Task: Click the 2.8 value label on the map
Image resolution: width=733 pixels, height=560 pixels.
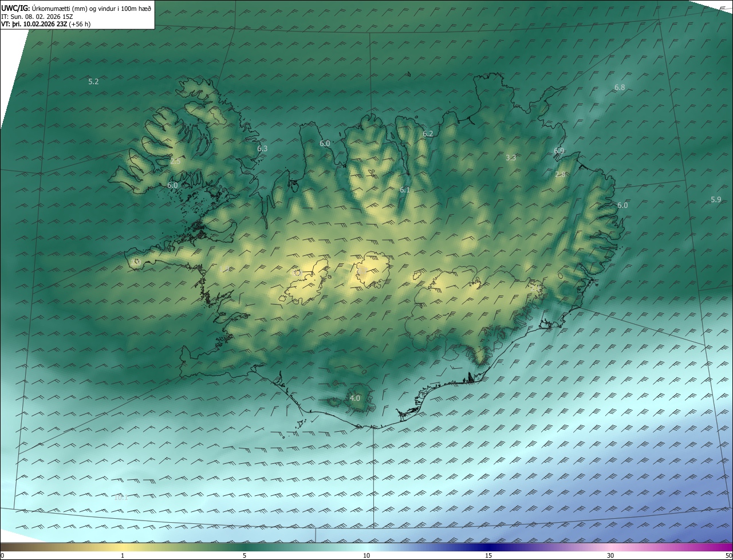Action: (x=560, y=175)
